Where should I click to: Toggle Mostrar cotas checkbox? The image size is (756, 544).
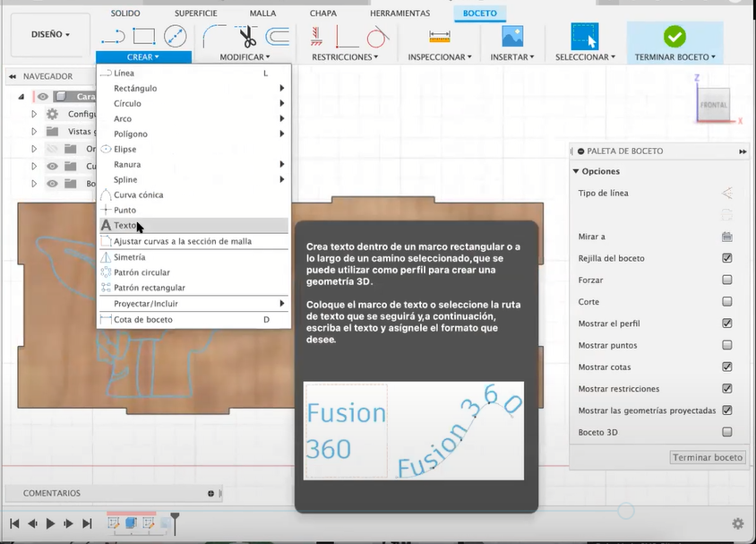point(727,367)
